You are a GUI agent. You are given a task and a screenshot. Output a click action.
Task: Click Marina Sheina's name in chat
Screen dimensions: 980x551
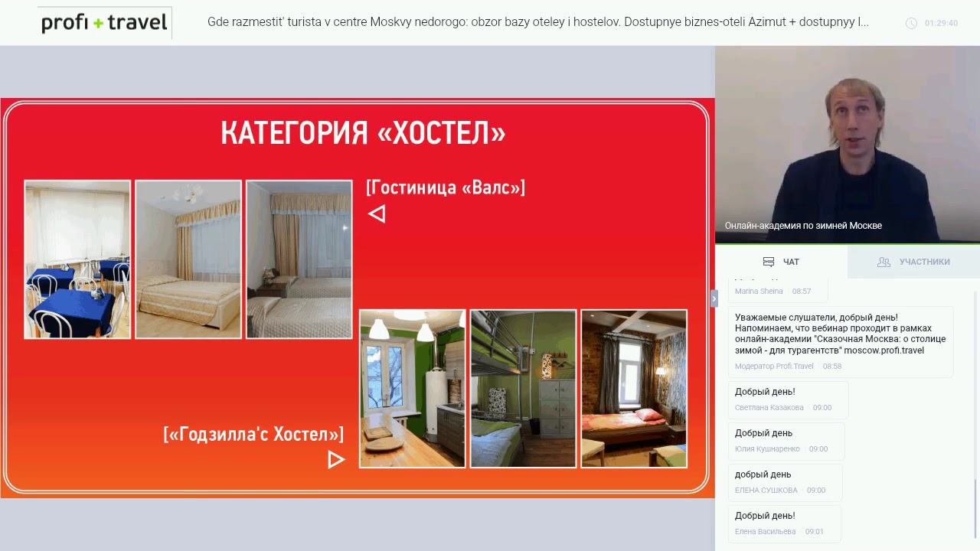pyautogui.click(x=759, y=292)
